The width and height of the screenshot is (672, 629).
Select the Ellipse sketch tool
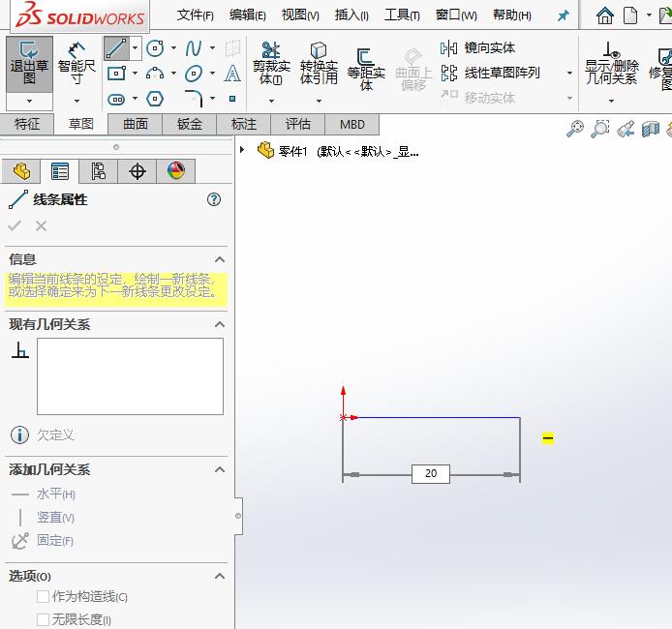[x=194, y=74]
